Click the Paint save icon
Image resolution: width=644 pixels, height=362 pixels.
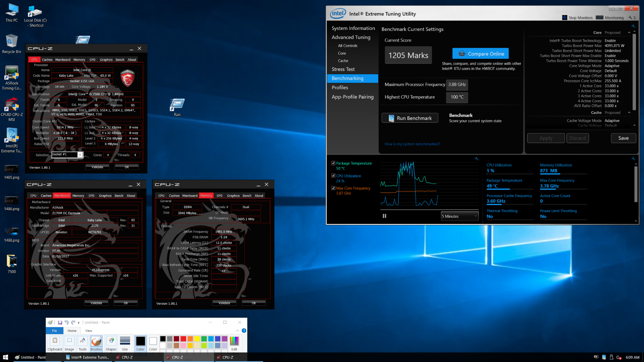coord(60,322)
